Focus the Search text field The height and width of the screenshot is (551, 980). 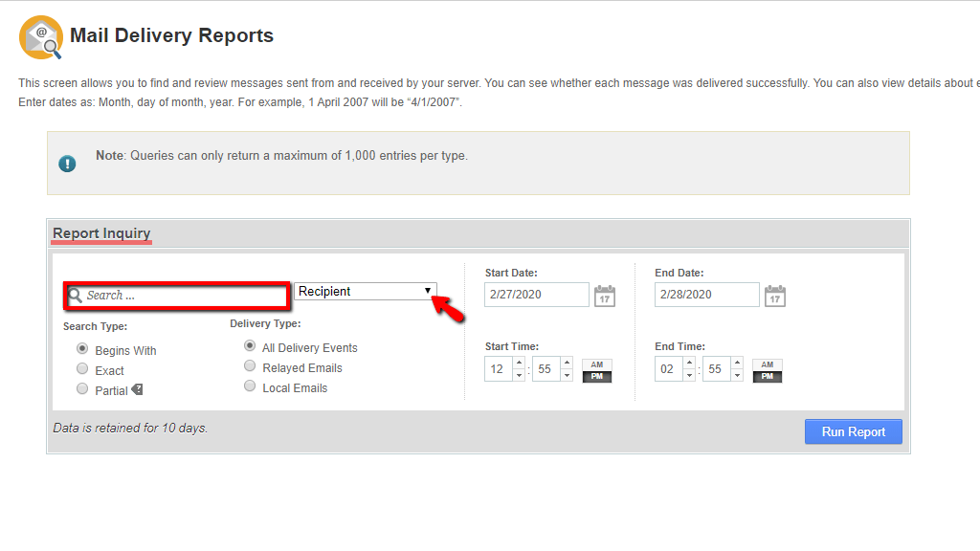click(x=177, y=296)
